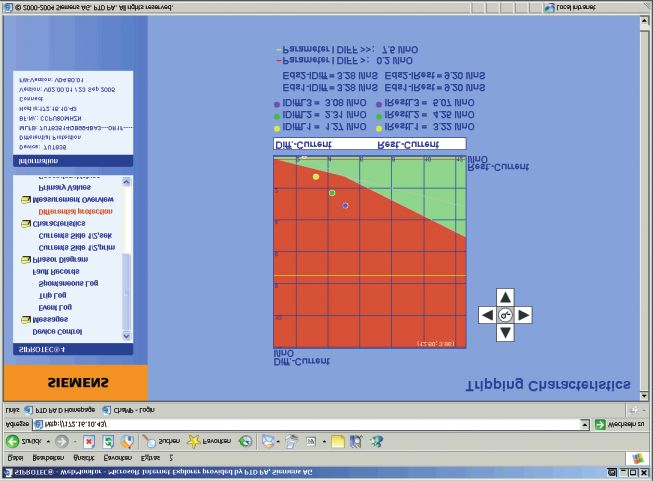Click the printer toolbar icon
The height and width of the screenshot is (481, 653).
[x=292, y=441]
